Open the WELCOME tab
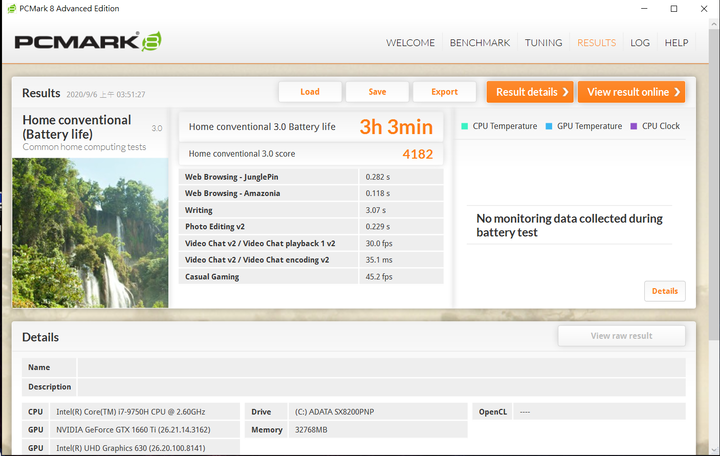The image size is (720, 456). (x=410, y=43)
